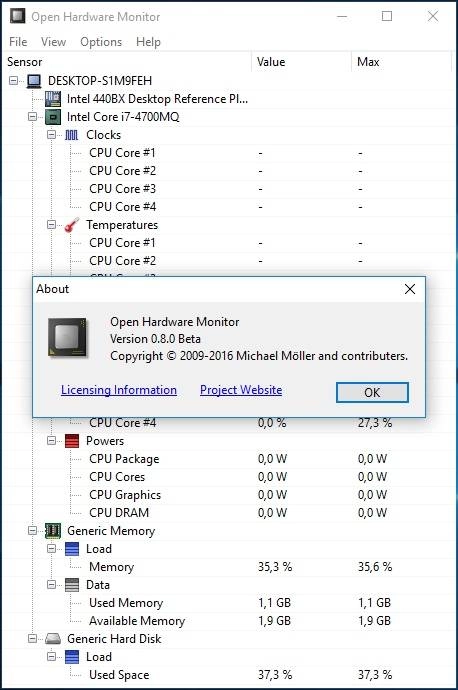Select the CPU Cores power row
Image resolution: width=458 pixels, height=690 pixels.
pyautogui.click(x=229, y=477)
